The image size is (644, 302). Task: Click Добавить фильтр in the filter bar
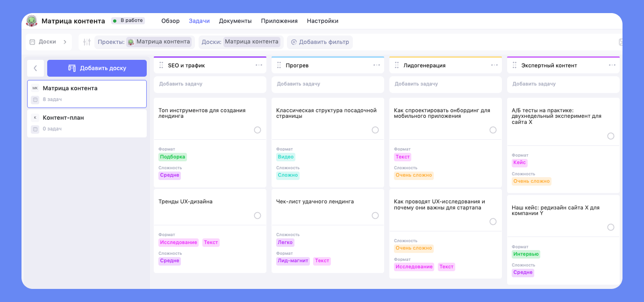click(x=320, y=42)
